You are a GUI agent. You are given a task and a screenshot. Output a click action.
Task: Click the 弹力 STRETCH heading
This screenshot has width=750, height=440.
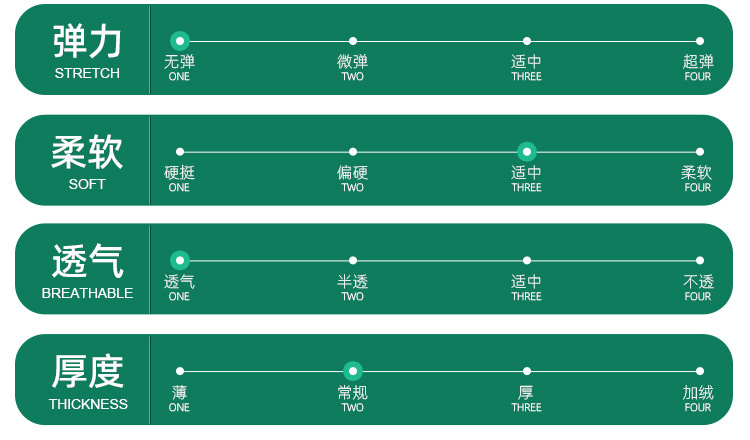[x=87, y=50]
